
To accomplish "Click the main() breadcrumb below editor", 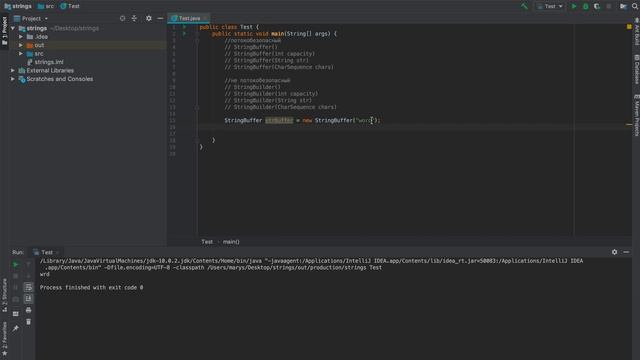I will pos(231,242).
